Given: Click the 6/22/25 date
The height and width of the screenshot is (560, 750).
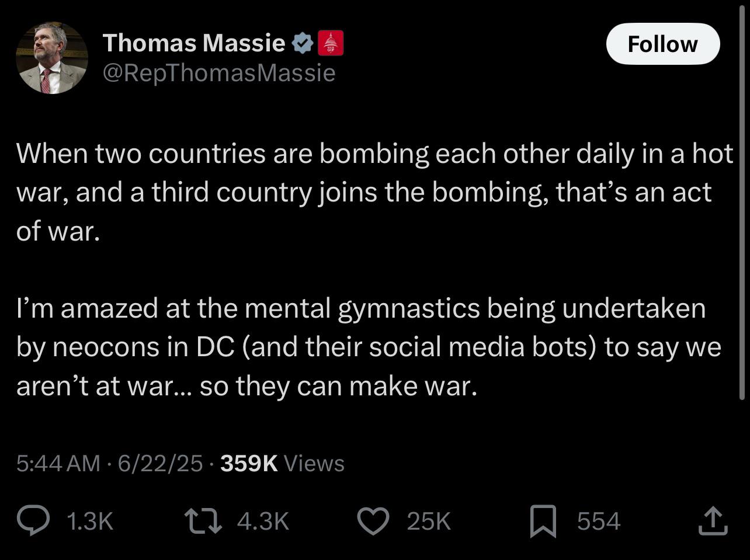Looking at the screenshot, I should tap(160, 463).
